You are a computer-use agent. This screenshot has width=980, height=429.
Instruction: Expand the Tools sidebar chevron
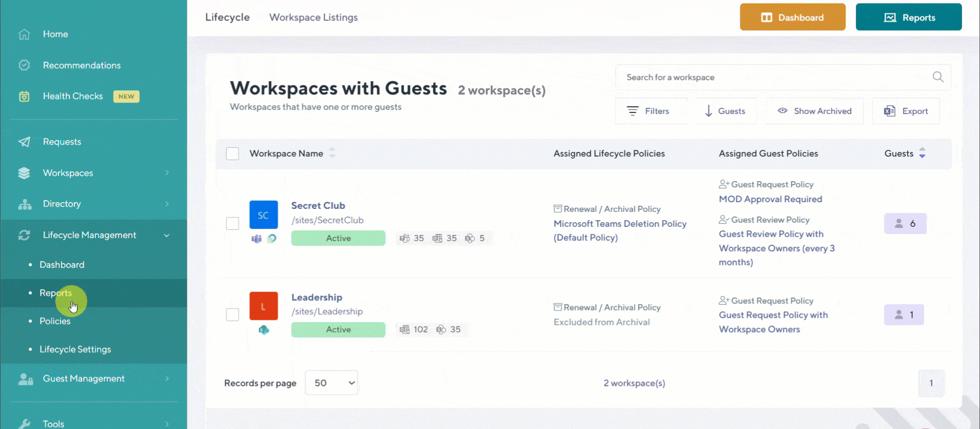(x=167, y=424)
